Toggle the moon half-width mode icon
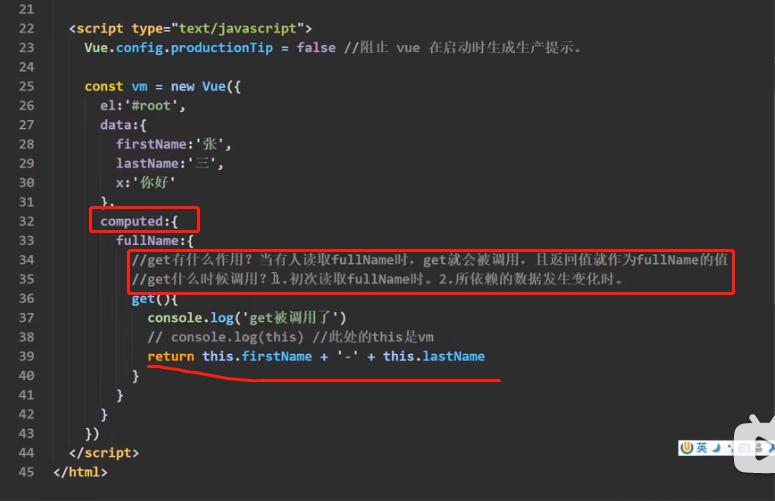The width and height of the screenshot is (775, 501). point(716,448)
